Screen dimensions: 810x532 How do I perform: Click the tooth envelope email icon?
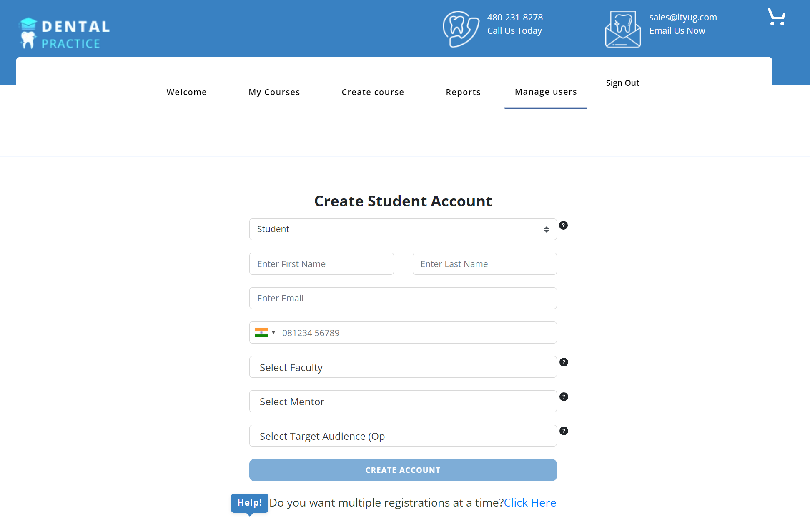tap(622, 29)
